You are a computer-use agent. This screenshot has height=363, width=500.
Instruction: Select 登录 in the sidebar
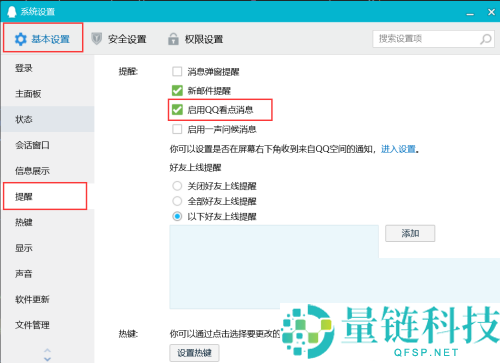click(x=48, y=68)
